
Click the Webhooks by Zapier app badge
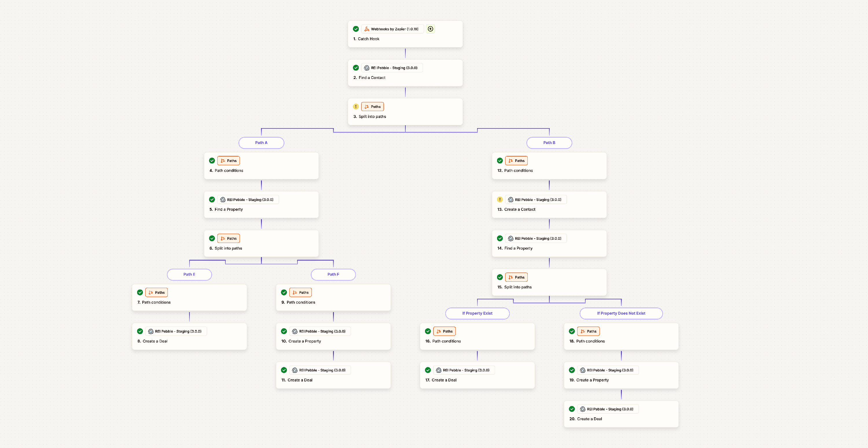click(392, 29)
